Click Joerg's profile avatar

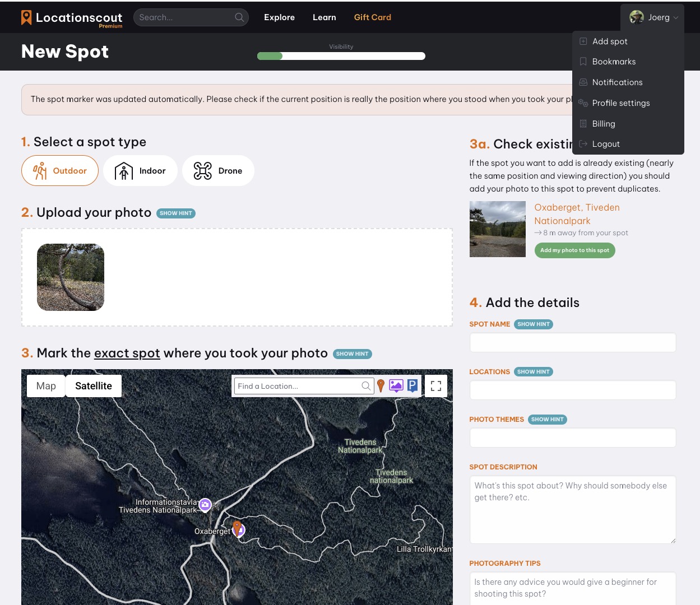pos(637,17)
